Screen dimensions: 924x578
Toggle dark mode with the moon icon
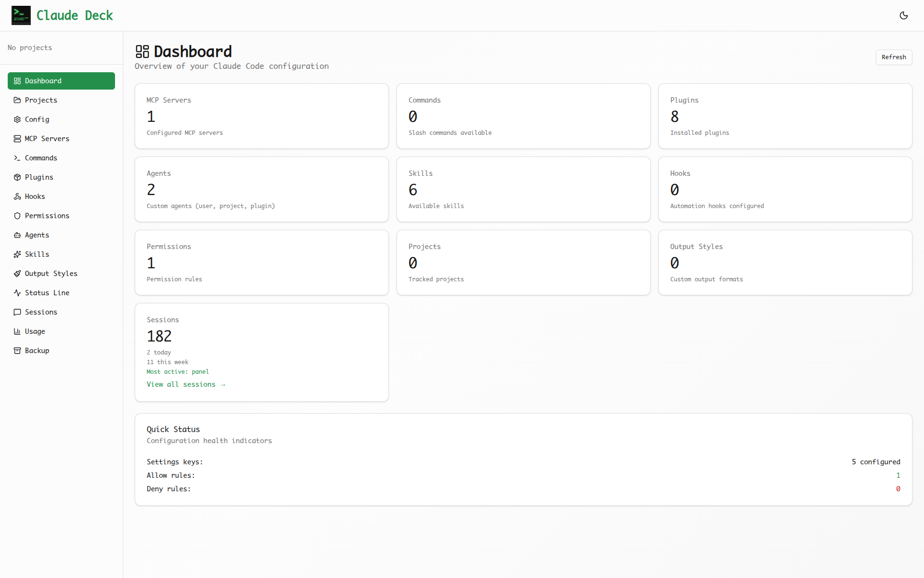tap(904, 15)
